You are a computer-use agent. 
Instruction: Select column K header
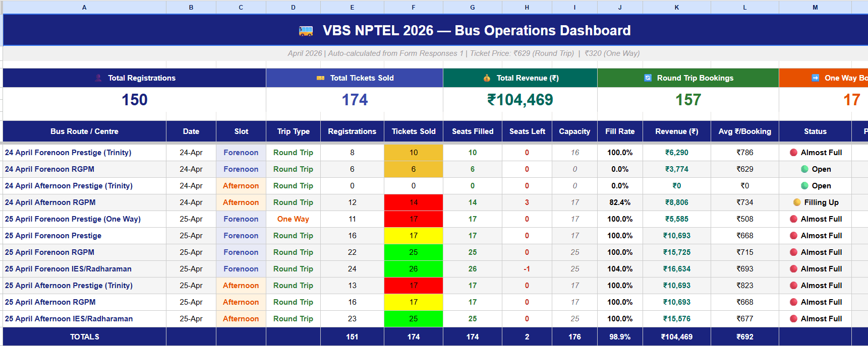677,7
